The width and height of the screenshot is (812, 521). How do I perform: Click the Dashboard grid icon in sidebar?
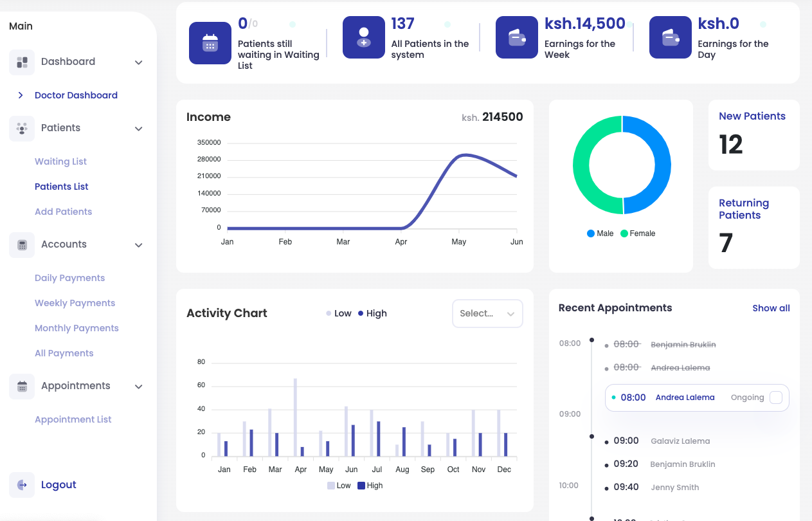pyautogui.click(x=22, y=62)
